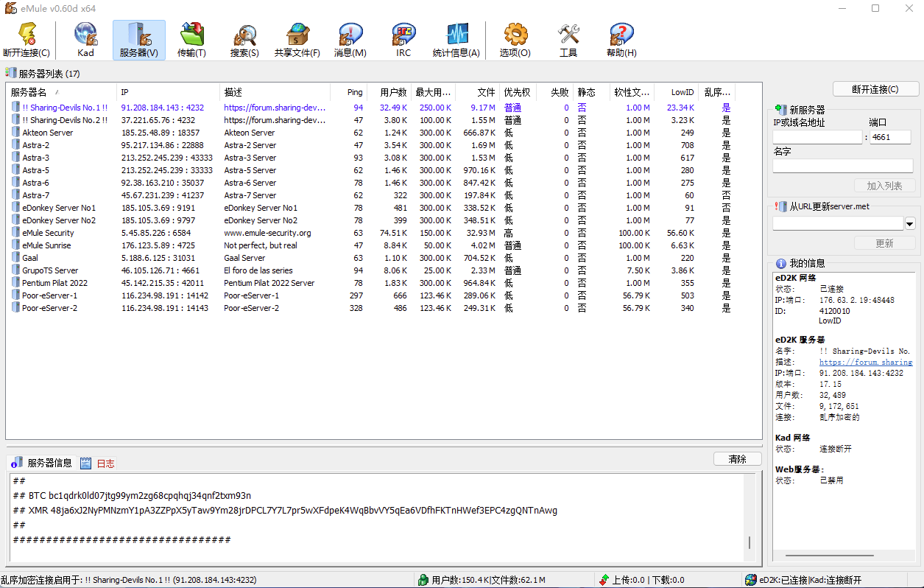Click the XMR address line in log
Screen dimensions: 924x588
[x=285, y=511]
